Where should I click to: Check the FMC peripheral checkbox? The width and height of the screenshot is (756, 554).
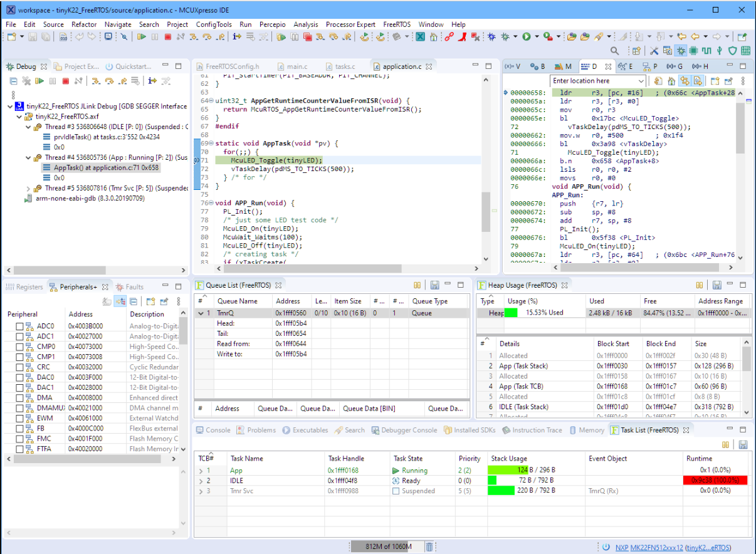(x=19, y=439)
